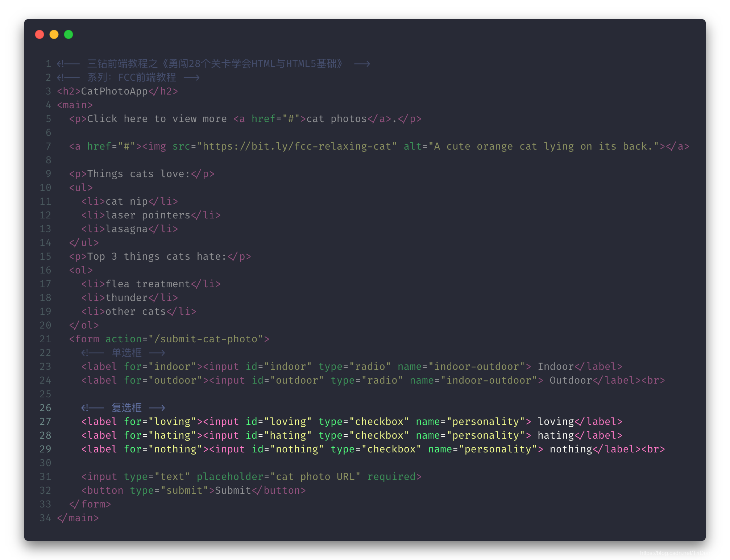Click the bit.ly fcc-relaxing-cat URL string
Image resolution: width=730 pixels, height=560 pixels.
click(296, 146)
